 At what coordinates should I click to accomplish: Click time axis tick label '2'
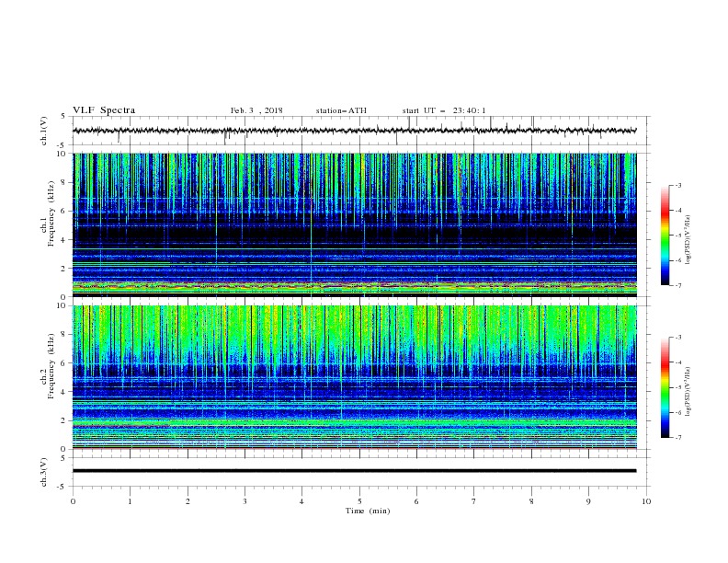coord(188,501)
